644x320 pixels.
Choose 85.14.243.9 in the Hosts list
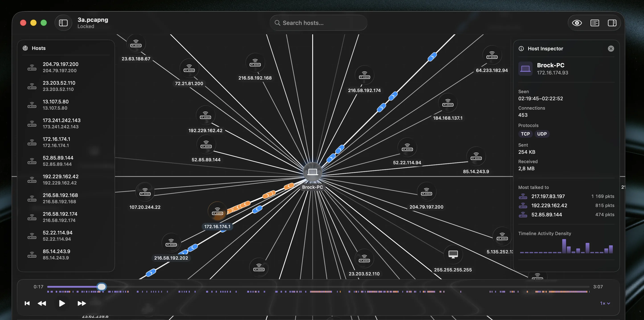(66, 254)
